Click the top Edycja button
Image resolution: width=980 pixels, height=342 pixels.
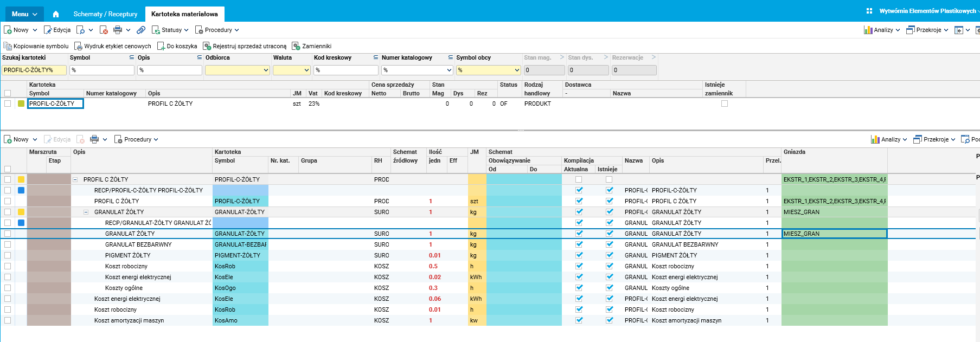[x=57, y=30]
